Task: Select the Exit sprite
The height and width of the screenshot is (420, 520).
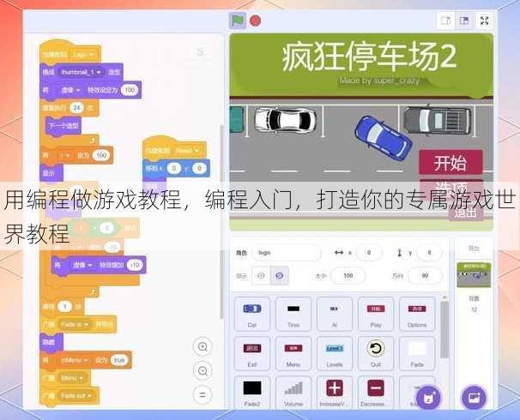Action: 252,353
